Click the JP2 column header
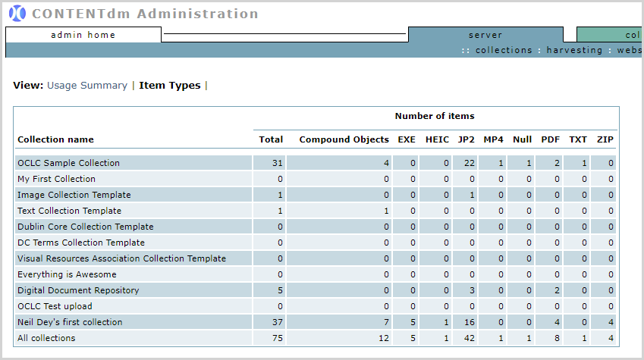Viewport: 644px width, 360px height. tap(467, 139)
